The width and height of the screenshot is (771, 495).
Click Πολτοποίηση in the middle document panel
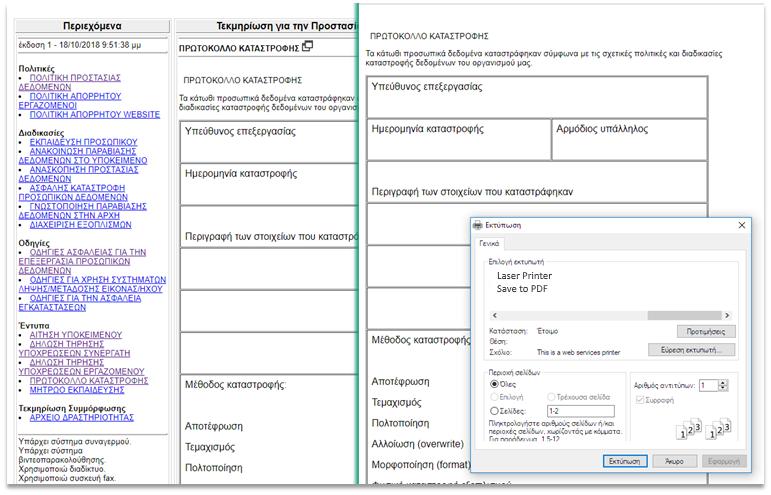pos(213,467)
